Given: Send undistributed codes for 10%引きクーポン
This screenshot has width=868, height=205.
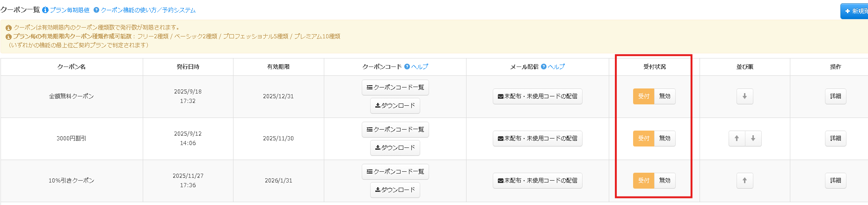Looking at the screenshot, I should point(538,181).
